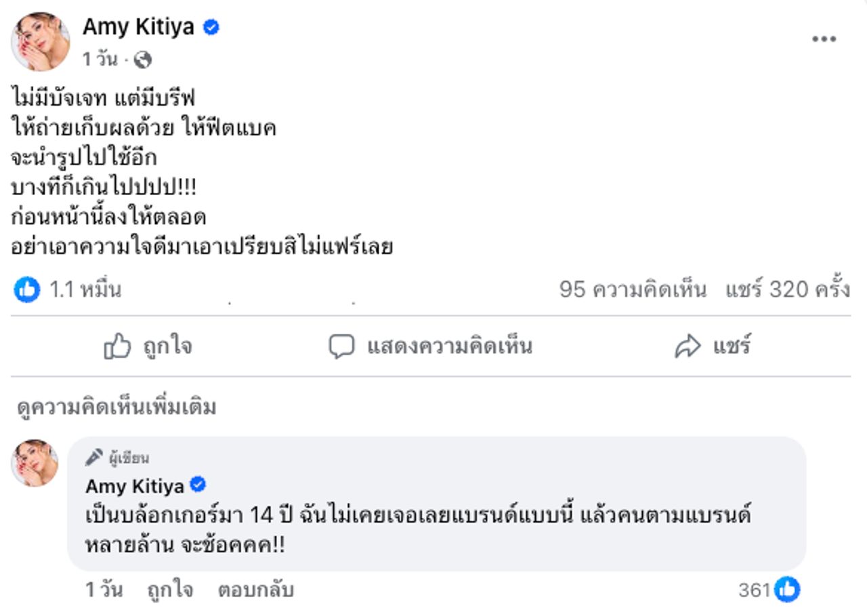Click the pencil ผู้เขียน author badge icon
867x616 pixels.
tap(93, 458)
